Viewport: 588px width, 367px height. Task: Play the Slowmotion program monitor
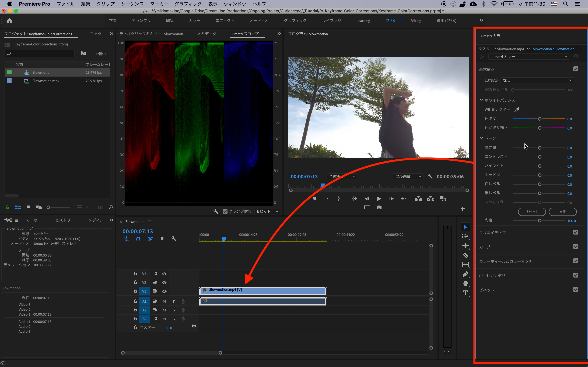click(x=379, y=199)
